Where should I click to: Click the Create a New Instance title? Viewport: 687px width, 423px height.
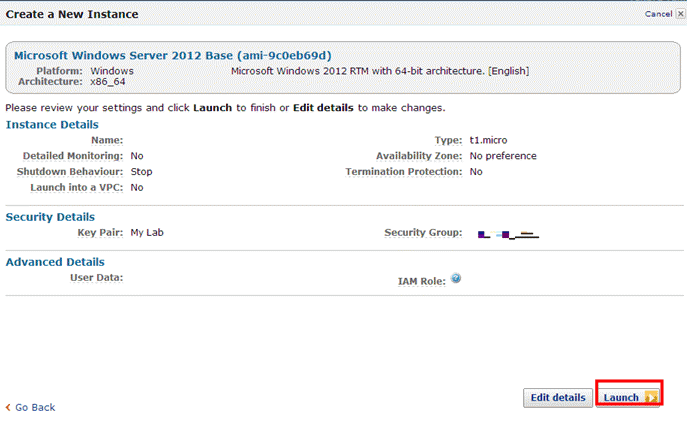(x=72, y=14)
